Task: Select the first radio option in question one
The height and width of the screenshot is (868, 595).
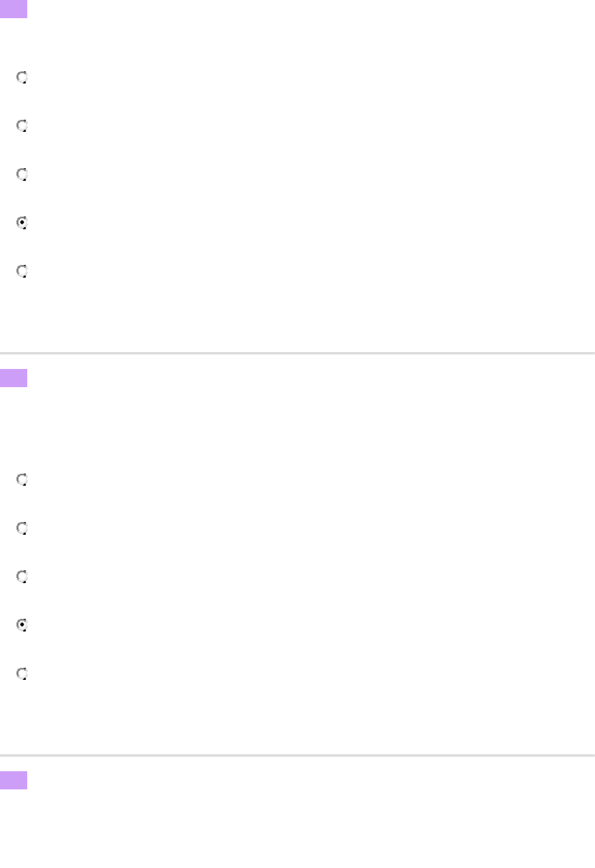Action: (22, 77)
